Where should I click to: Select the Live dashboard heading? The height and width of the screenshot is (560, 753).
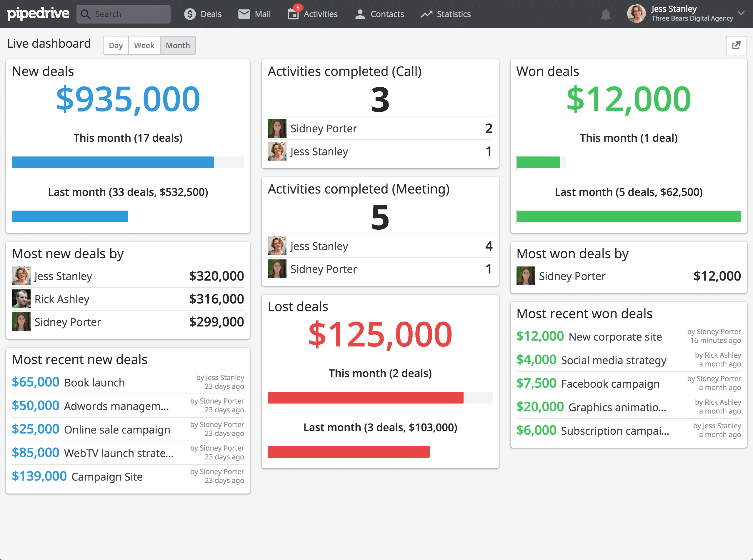49,43
